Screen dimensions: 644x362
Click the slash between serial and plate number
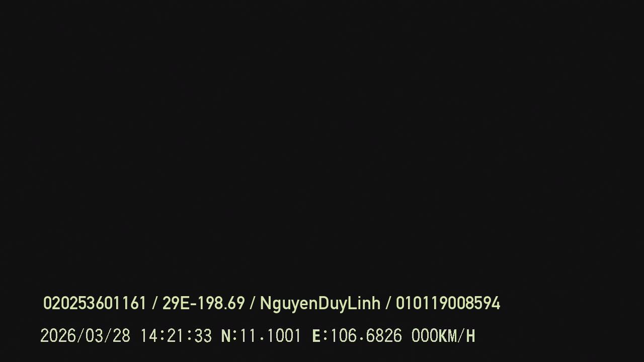click(x=154, y=303)
